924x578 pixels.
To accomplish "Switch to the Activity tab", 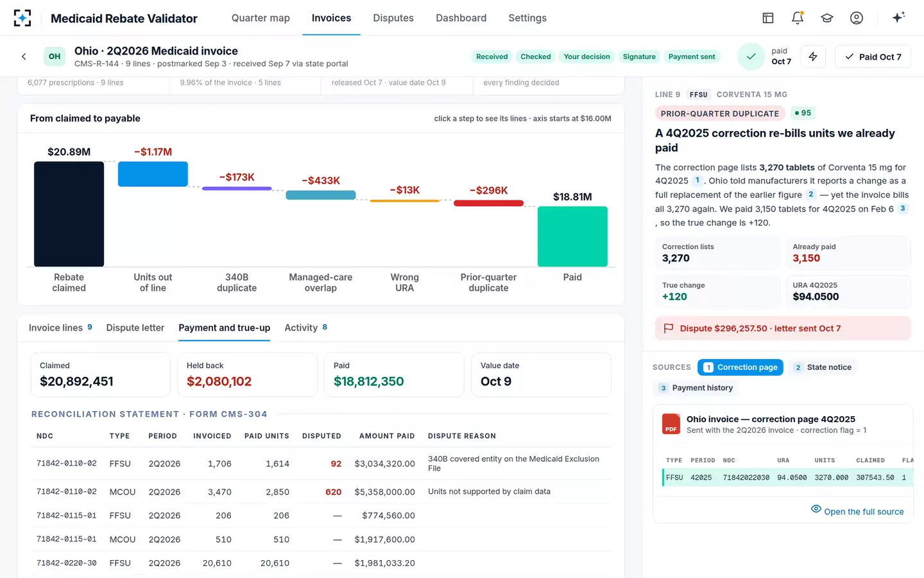I will pos(305,328).
